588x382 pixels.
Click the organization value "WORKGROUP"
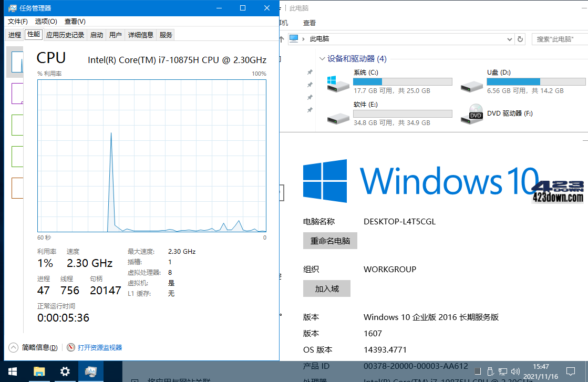[390, 269]
